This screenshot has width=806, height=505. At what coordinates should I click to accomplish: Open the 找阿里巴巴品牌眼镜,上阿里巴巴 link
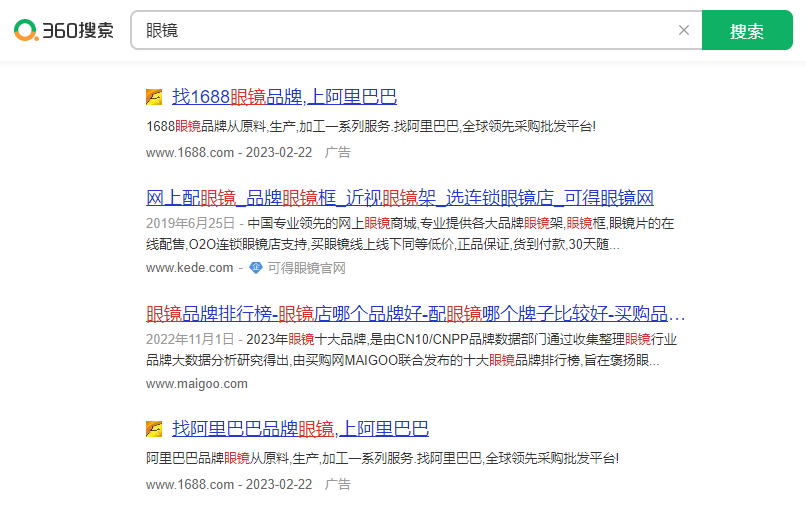(300, 428)
